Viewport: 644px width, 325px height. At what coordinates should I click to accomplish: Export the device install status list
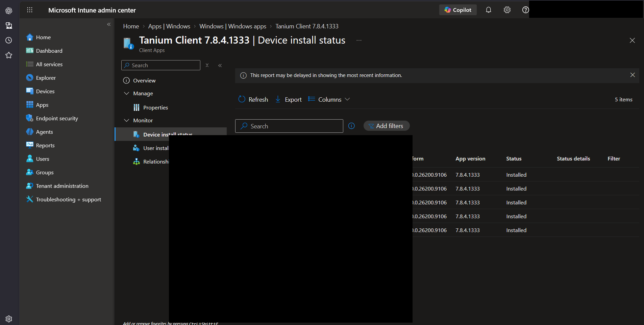288,99
